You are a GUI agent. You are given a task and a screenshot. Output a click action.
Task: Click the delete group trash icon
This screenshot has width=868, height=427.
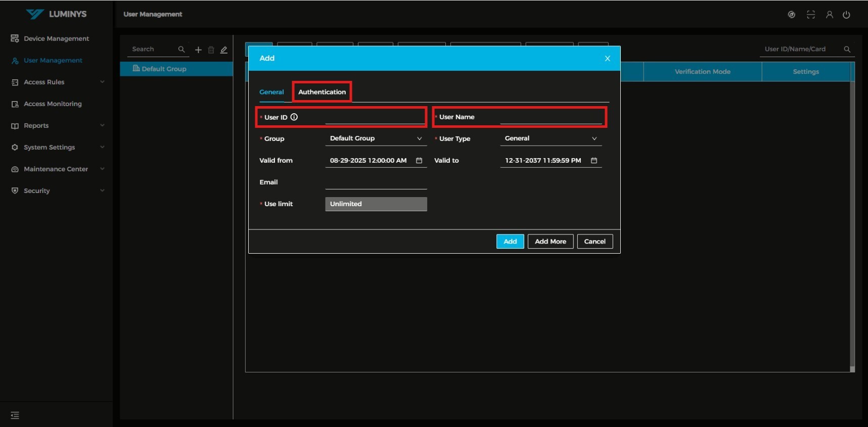coord(211,50)
